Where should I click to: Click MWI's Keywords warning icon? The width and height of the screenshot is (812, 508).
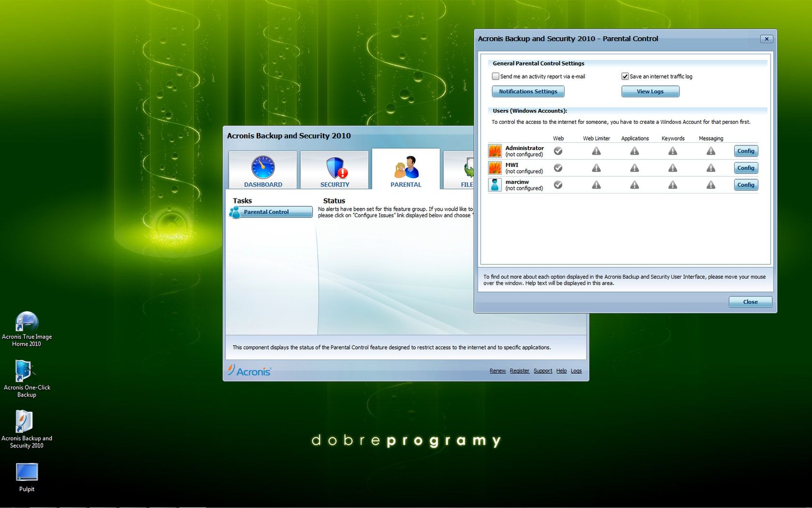click(x=673, y=168)
